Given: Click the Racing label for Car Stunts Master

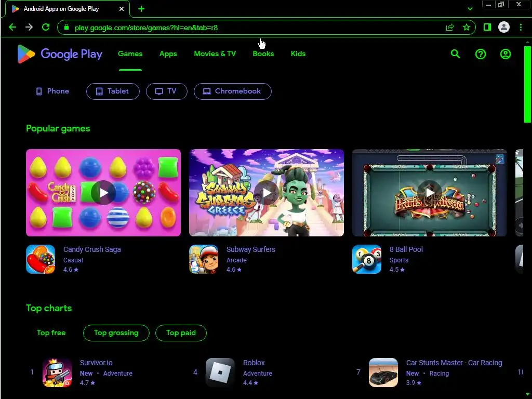Looking at the screenshot, I should [439, 373].
